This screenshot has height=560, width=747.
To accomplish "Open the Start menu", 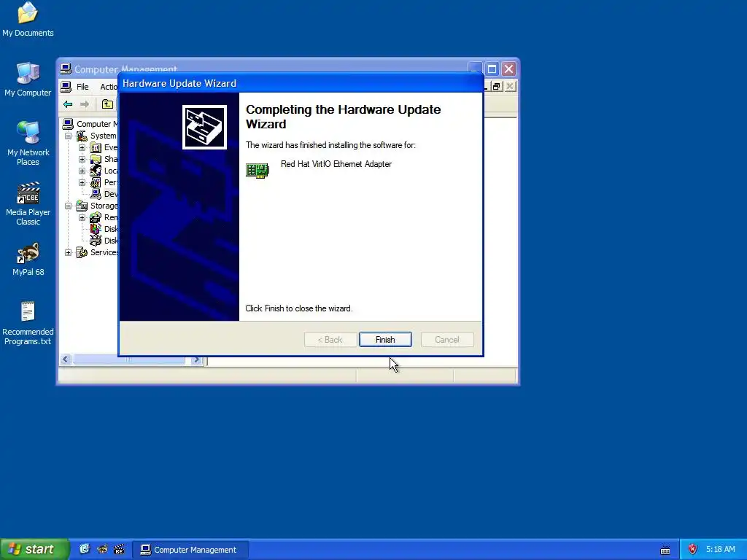I will tap(34, 550).
